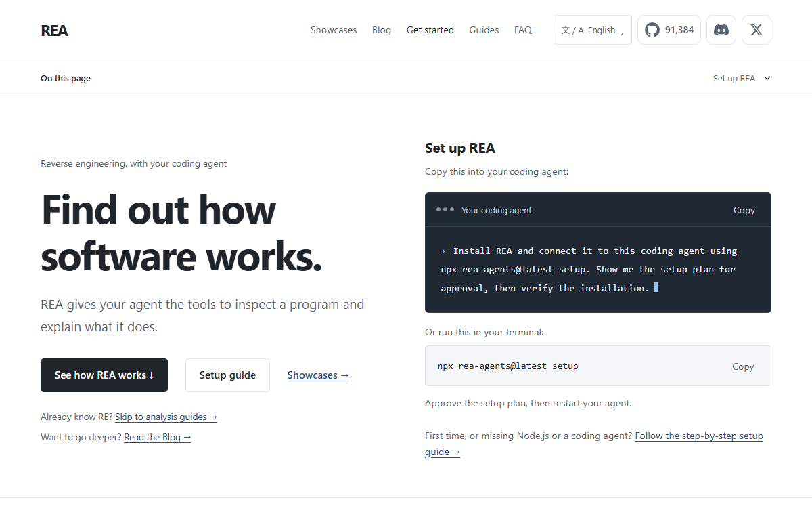Expand the Set up REA page-section dropdown
This screenshot has height=508, width=812.
coord(742,78)
